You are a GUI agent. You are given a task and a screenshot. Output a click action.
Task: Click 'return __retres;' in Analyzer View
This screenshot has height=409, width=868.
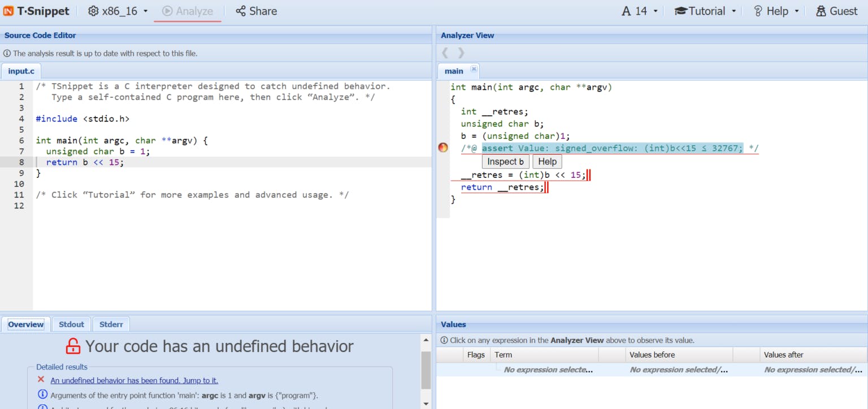point(502,188)
